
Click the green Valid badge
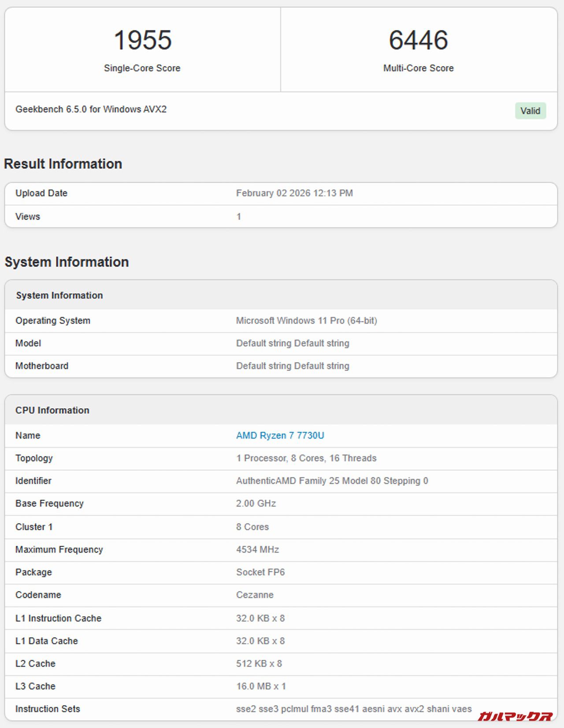click(530, 111)
